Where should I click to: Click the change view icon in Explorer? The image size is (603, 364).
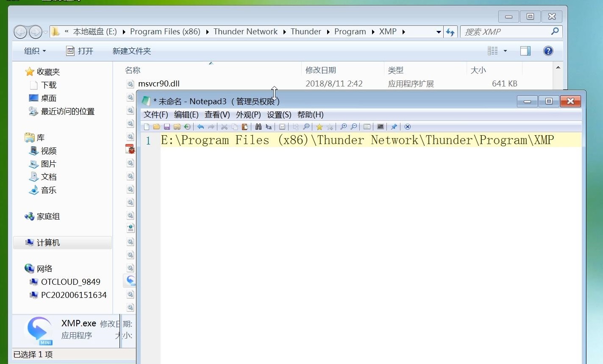click(x=492, y=51)
